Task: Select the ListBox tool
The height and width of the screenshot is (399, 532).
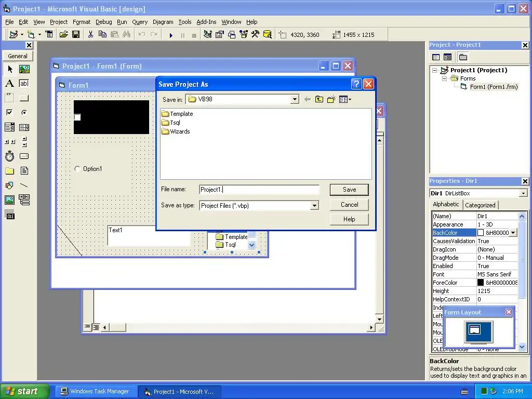Action: click(24, 127)
